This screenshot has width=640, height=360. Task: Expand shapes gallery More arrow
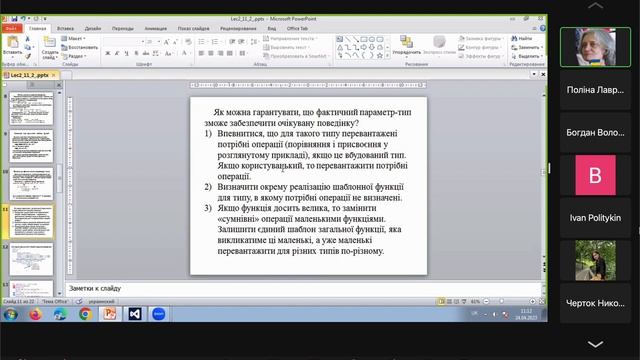[x=388, y=56]
